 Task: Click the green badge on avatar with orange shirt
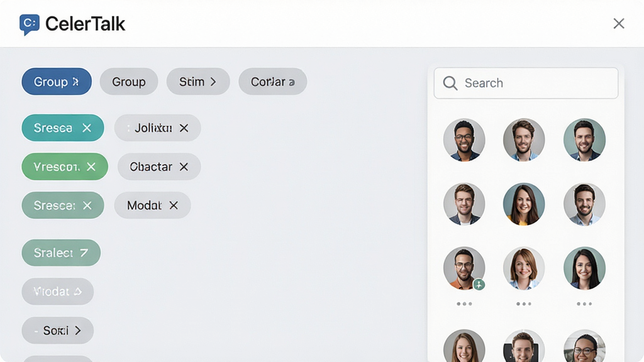pyautogui.click(x=479, y=285)
